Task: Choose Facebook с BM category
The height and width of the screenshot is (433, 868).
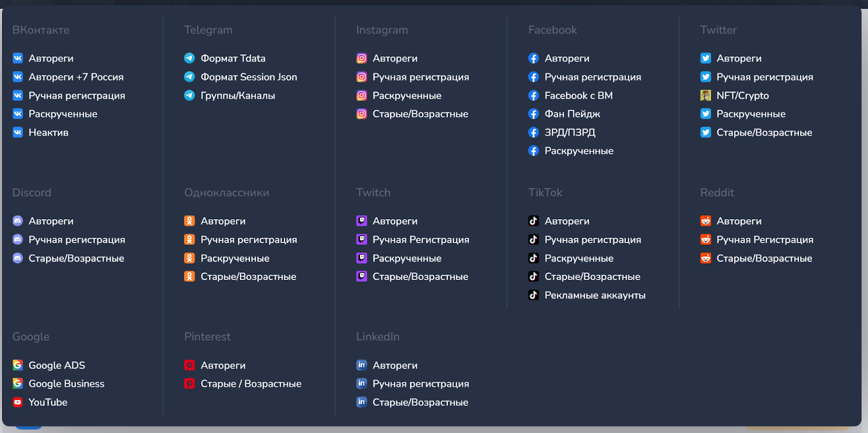Action: point(578,95)
